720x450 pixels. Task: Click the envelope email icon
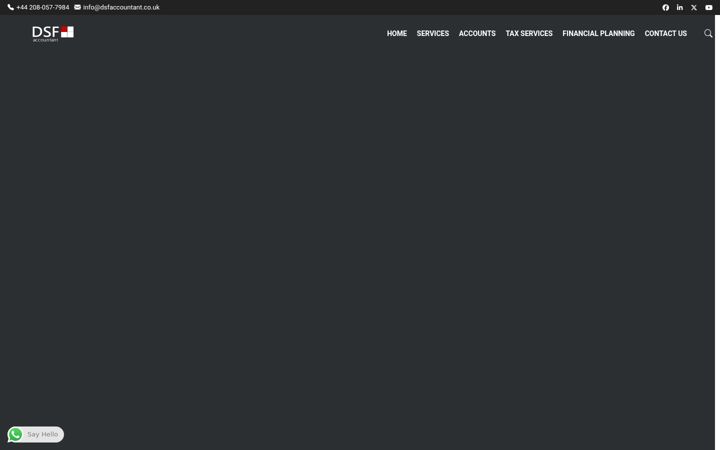77,7
